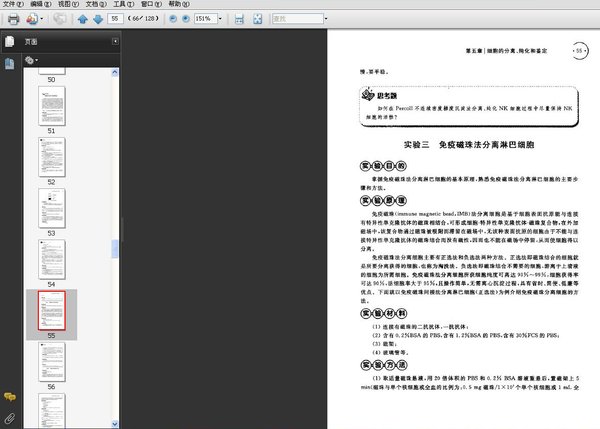Click the Print icon in the toolbar
The width and height of the screenshot is (600, 429).
(13, 19)
